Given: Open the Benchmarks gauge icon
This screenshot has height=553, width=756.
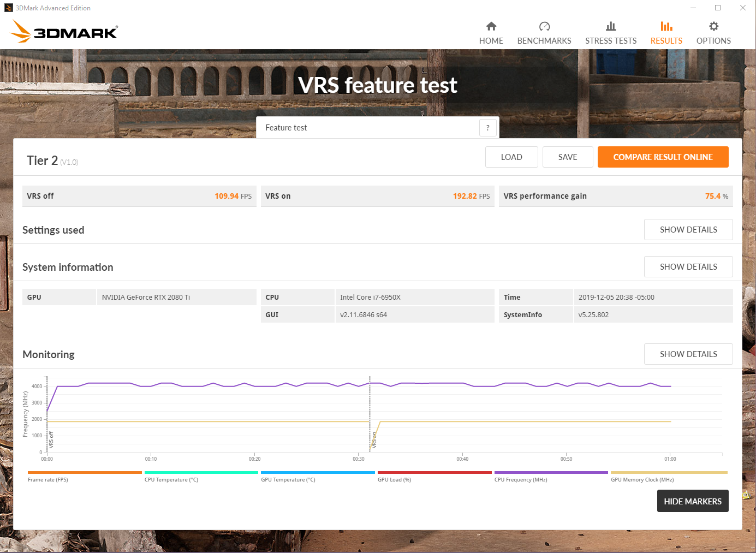Looking at the screenshot, I should tap(544, 26).
